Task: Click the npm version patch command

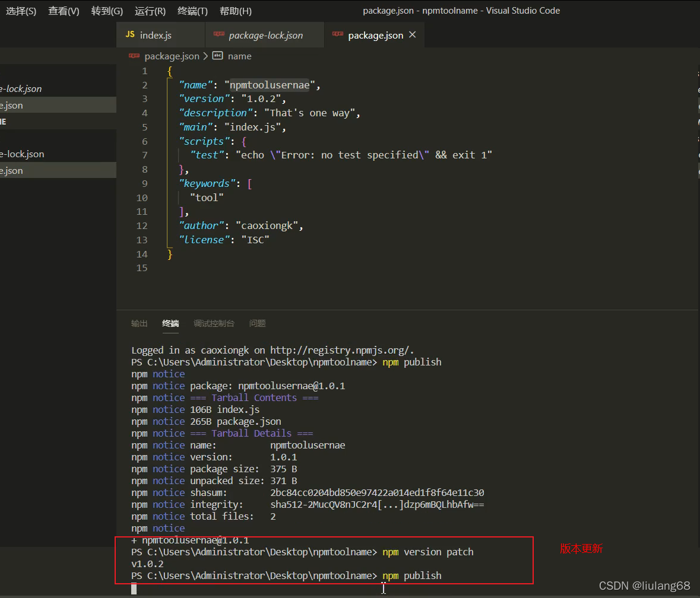Action: [x=427, y=552]
